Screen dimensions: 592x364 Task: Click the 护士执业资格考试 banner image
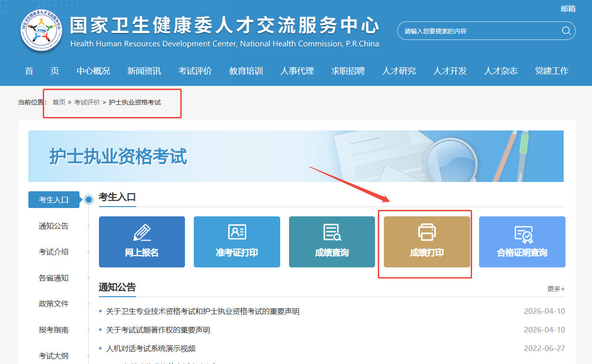(296, 156)
